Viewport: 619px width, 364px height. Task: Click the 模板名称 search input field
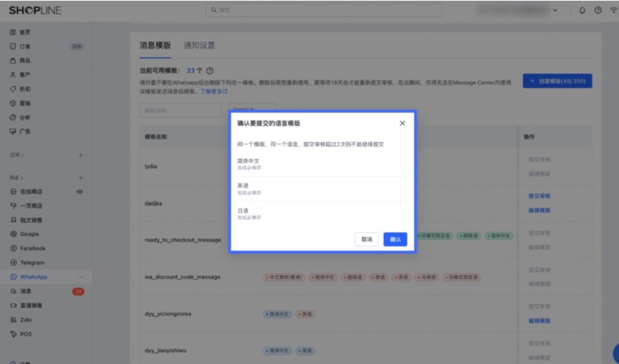(180, 110)
